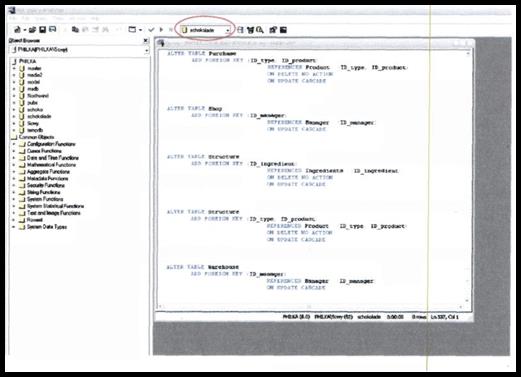Expand the msdb database node
The image size is (521, 377).
14,89
